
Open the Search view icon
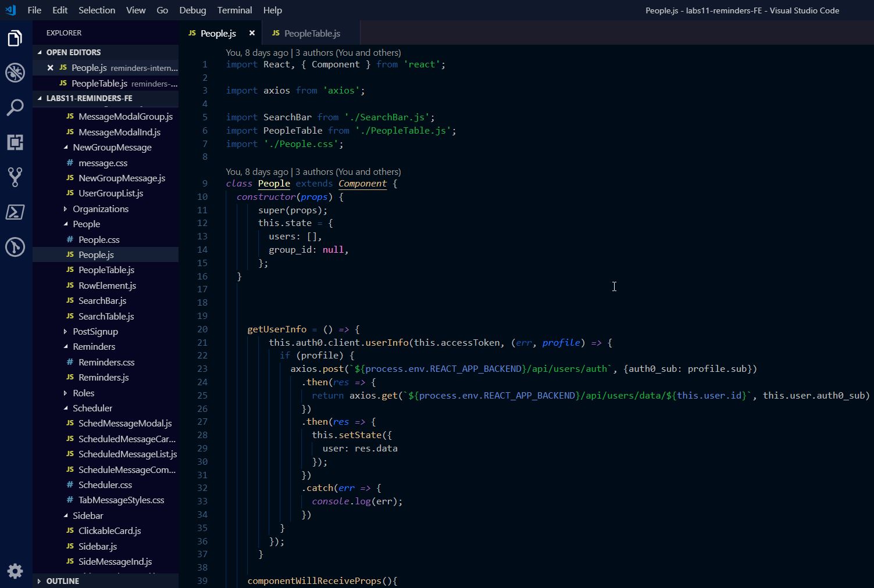(x=15, y=107)
